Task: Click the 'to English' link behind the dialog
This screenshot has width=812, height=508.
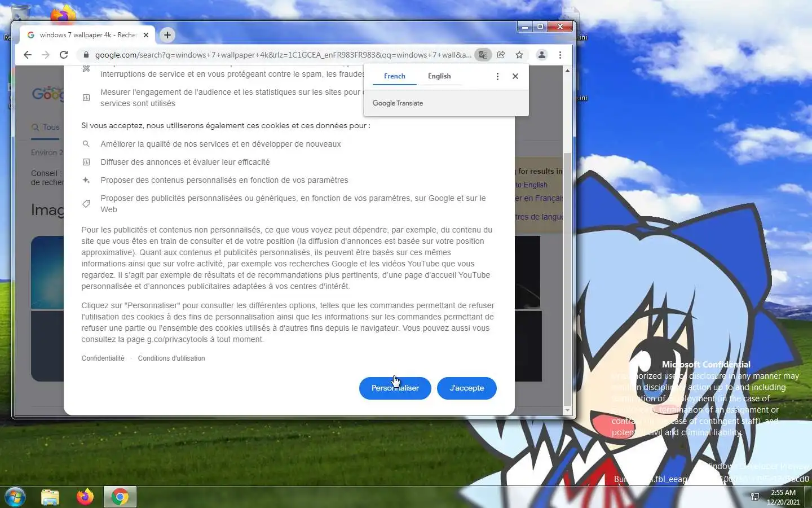Action: tap(531, 185)
